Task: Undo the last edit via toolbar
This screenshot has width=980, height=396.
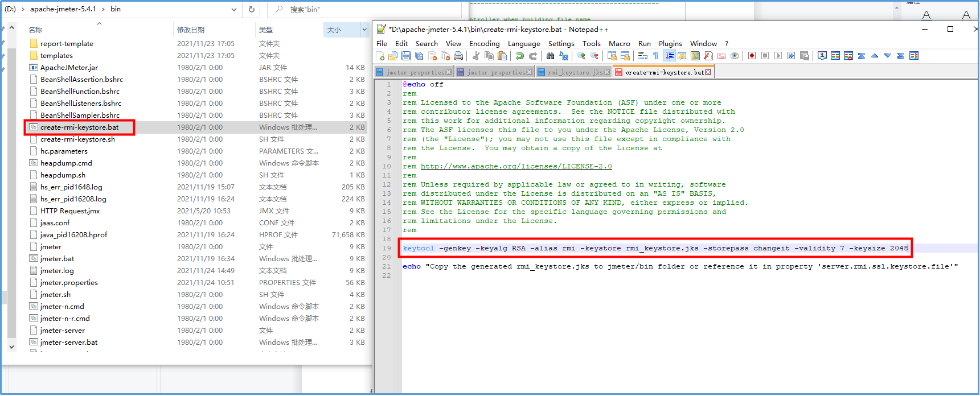Action: tap(520, 56)
